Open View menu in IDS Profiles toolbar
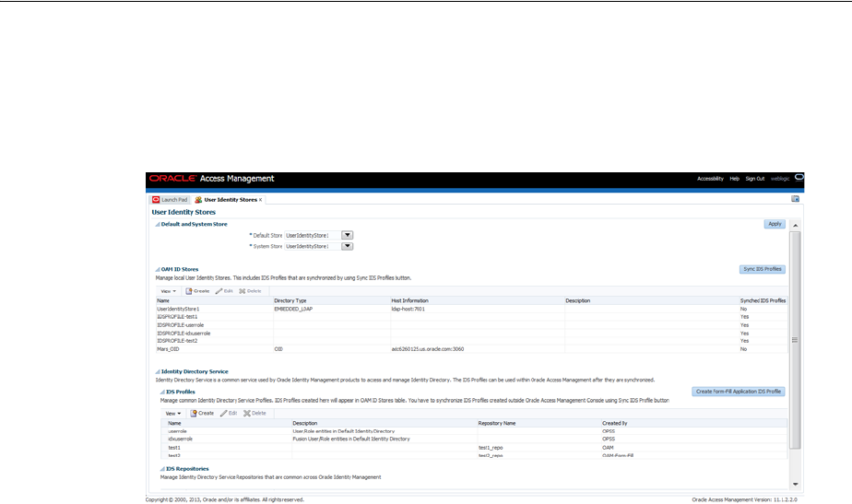The image size is (852, 504). coord(173,414)
